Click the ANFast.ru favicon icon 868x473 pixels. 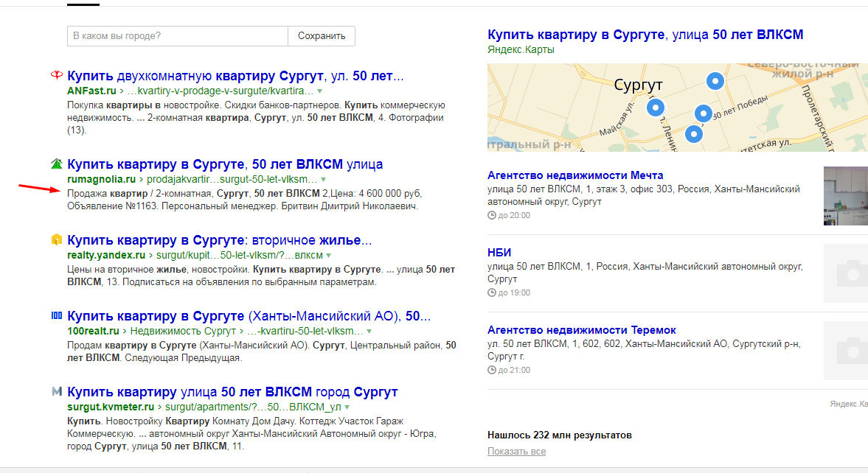point(57,74)
